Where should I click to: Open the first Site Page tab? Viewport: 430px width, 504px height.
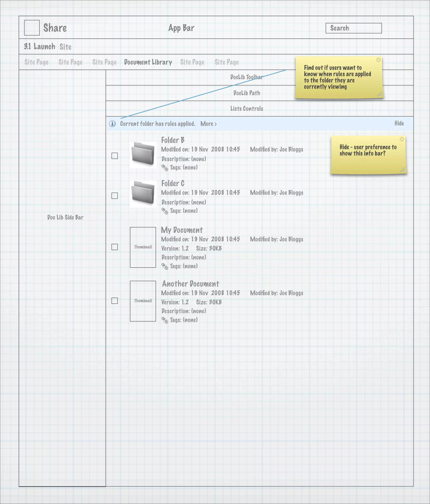(x=37, y=62)
